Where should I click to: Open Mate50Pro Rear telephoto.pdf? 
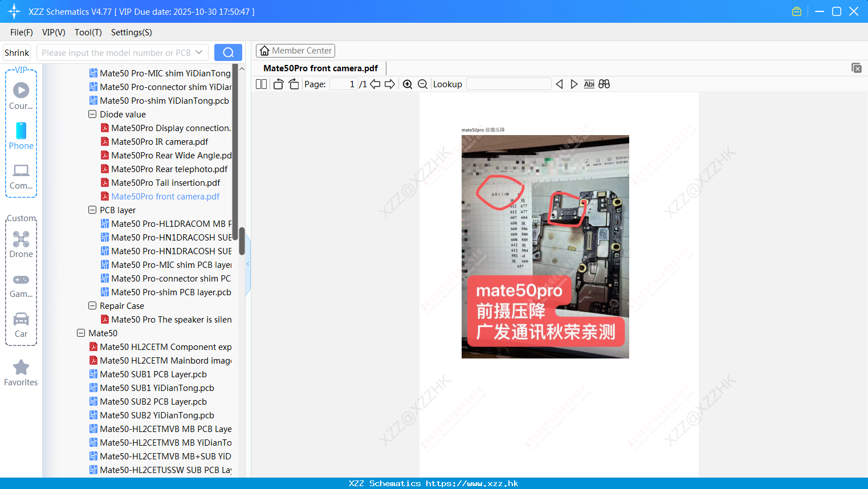[x=169, y=169]
